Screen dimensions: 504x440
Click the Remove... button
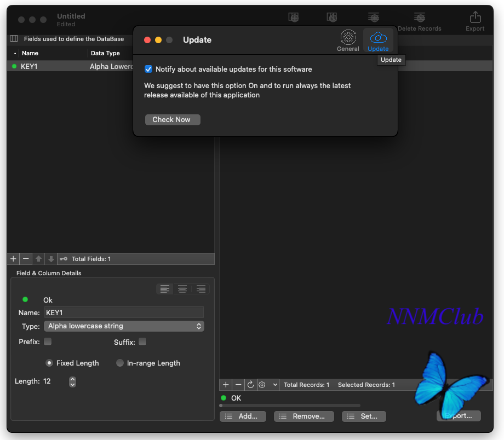(303, 416)
